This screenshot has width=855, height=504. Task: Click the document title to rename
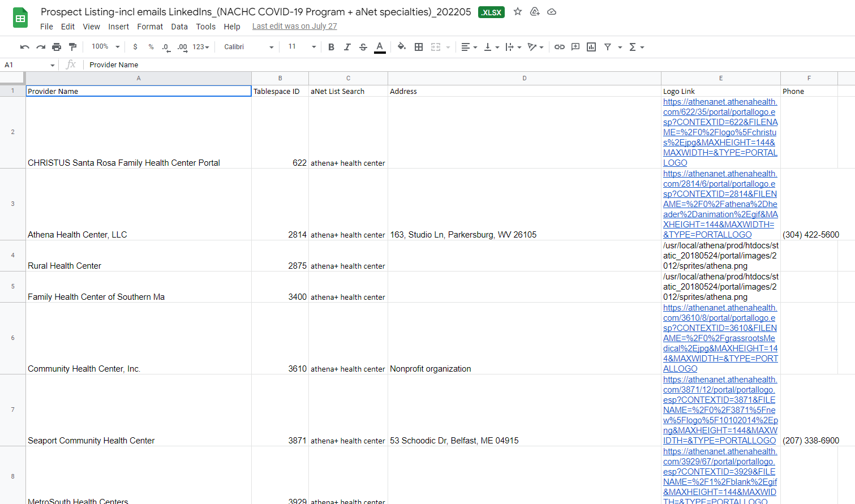coord(256,12)
